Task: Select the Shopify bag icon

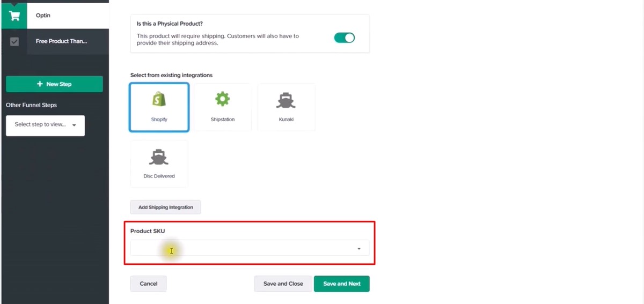Action: [159, 99]
